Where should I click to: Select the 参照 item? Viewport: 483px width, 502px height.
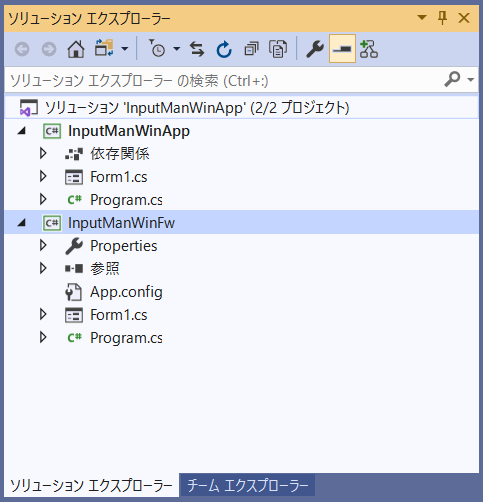coord(105,268)
